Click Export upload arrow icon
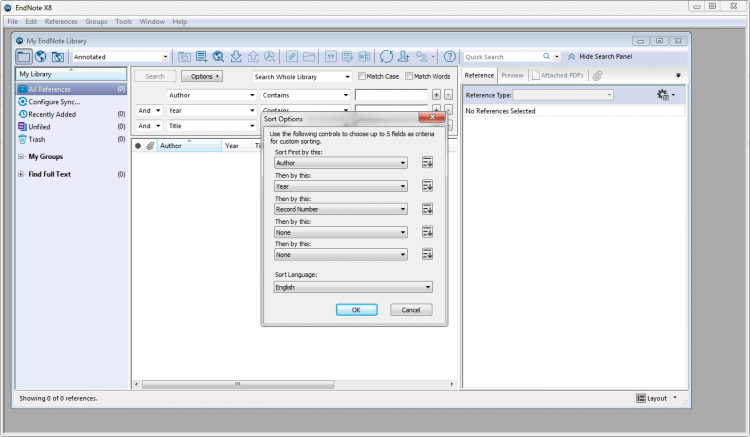The height and width of the screenshot is (437, 750). point(253,57)
